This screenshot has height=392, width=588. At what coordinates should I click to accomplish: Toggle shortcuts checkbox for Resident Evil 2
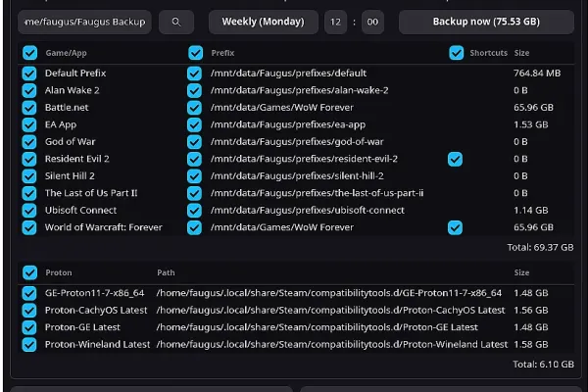pos(455,159)
